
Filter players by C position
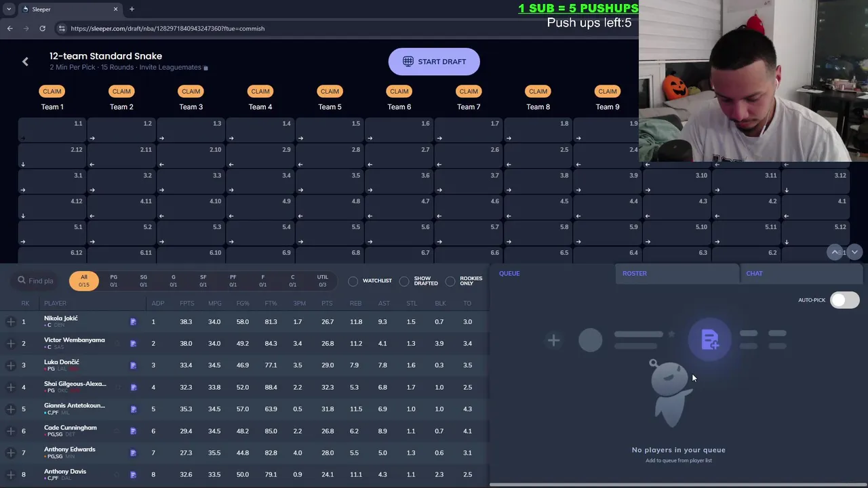292,281
